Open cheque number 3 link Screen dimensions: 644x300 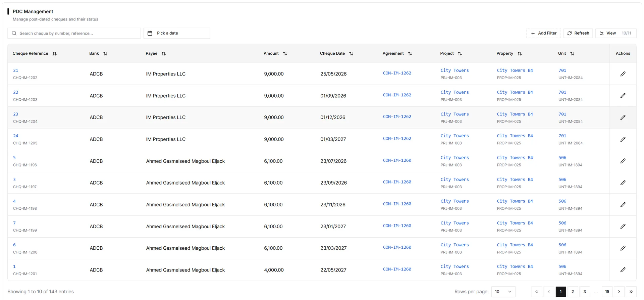click(x=14, y=180)
